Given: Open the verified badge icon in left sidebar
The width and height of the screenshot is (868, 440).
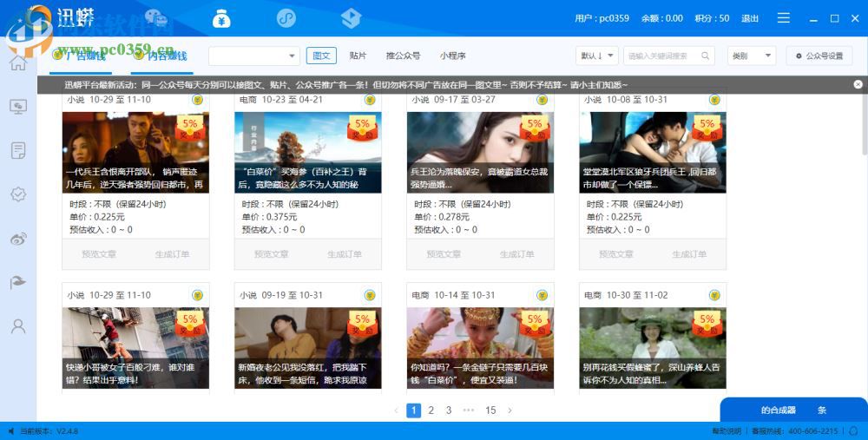Looking at the screenshot, I should coord(17,194).
